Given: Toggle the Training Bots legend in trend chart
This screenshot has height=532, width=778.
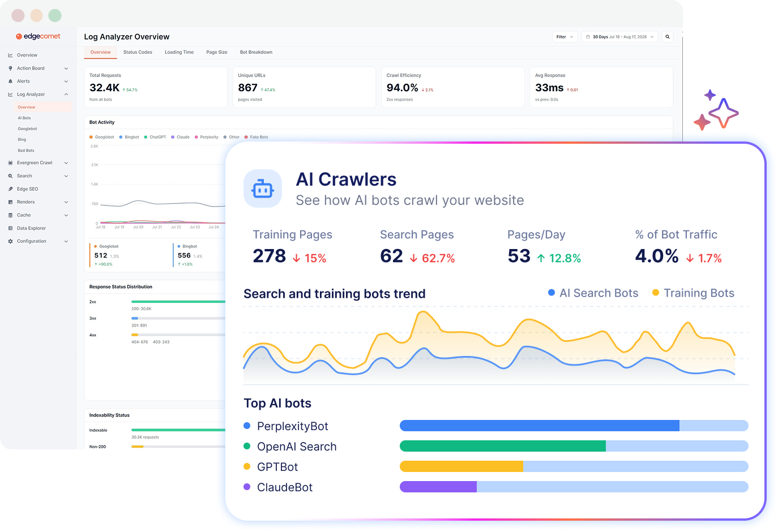Looking at the screenshot, I should [x=693, y=293].
